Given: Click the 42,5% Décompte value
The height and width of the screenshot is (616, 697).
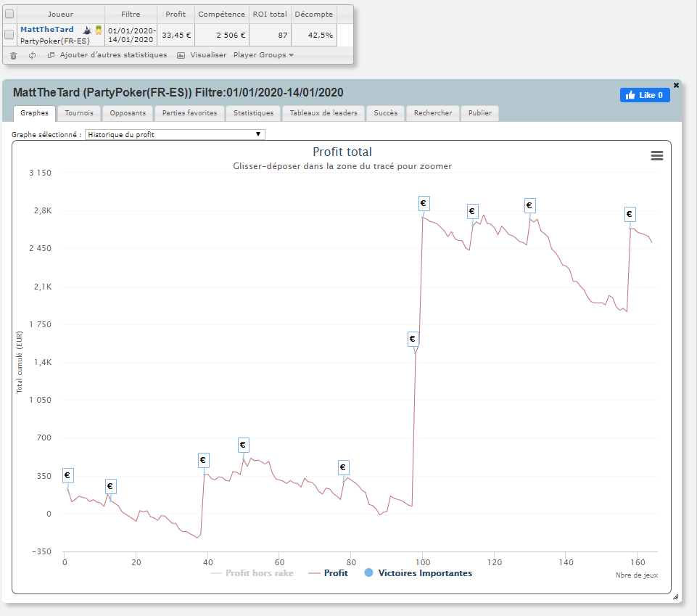Looking at the screenshot, I should click(x=321, y=35).
